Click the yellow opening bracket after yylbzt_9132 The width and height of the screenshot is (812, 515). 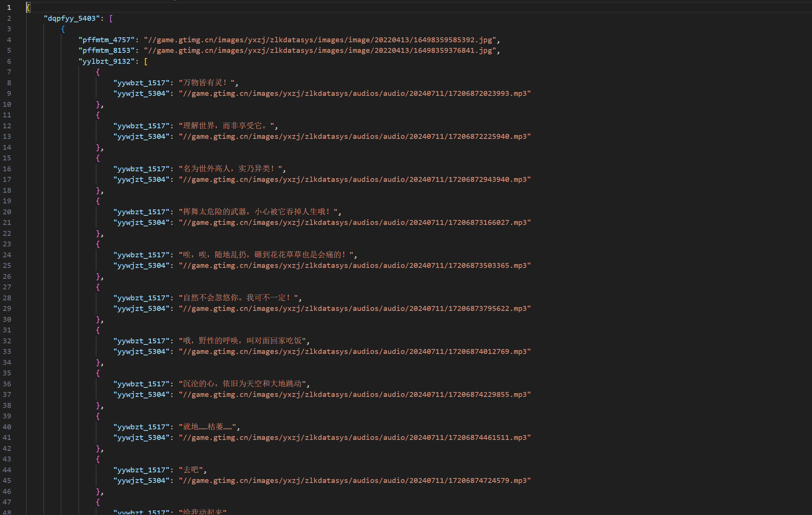tap(146, 61)
